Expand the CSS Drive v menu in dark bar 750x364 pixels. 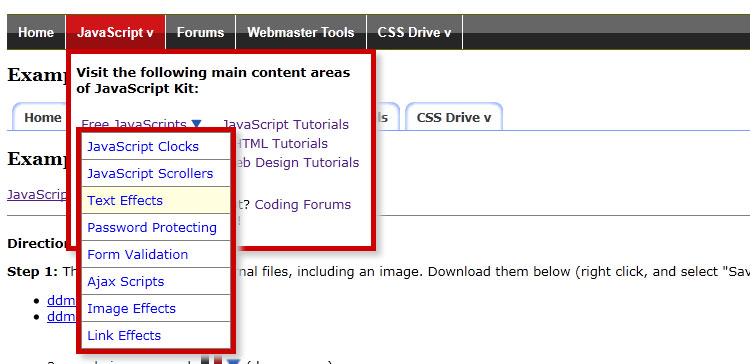pos(414,32)
